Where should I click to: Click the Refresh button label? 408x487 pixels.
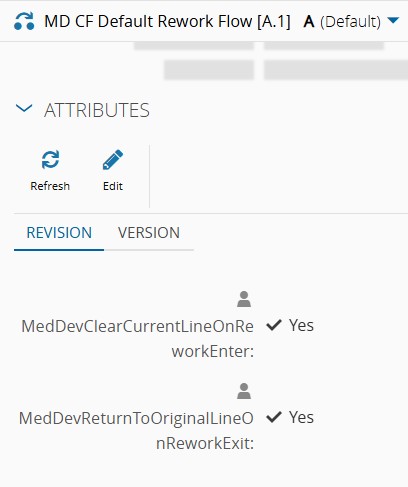(50, 186)
